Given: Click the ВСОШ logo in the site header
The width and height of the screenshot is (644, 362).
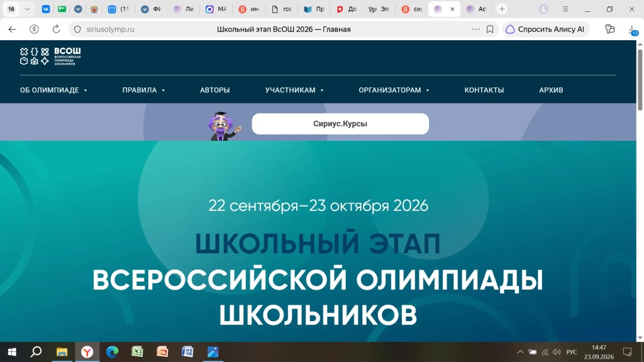Looking at the screenshot, I should [50, 56].
